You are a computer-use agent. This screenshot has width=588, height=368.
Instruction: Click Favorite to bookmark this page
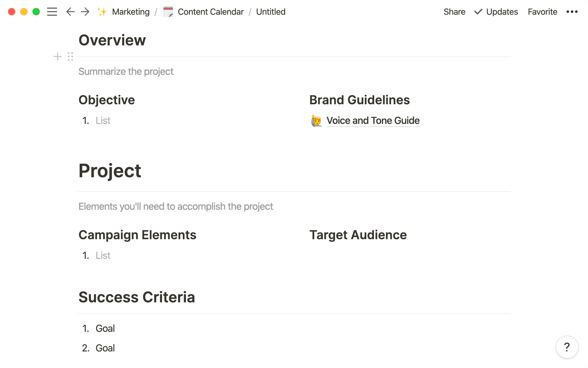542,12
